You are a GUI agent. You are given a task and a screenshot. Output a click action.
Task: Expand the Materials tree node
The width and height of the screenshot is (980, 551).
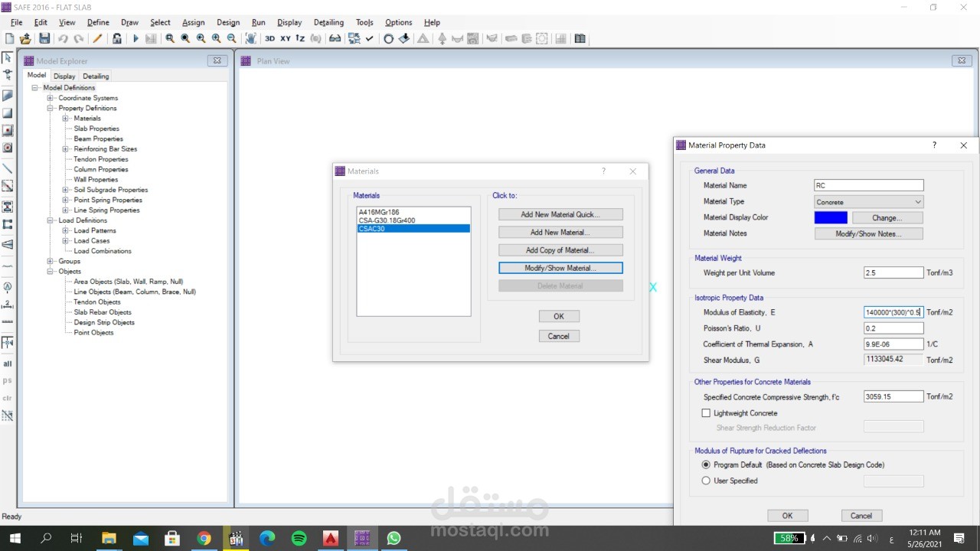click(65, 119)
